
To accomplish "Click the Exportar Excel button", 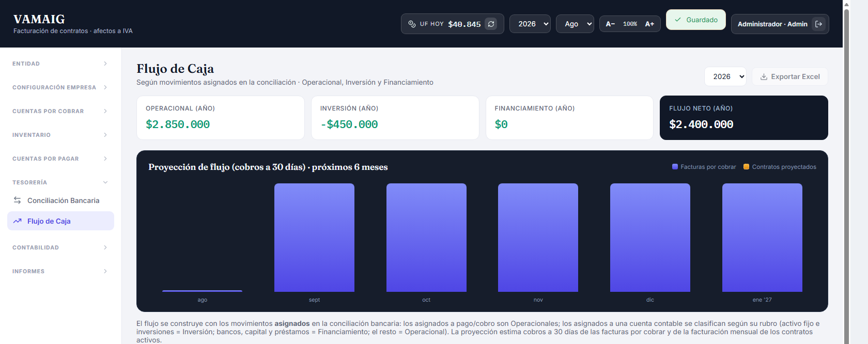I will [790, 76].
